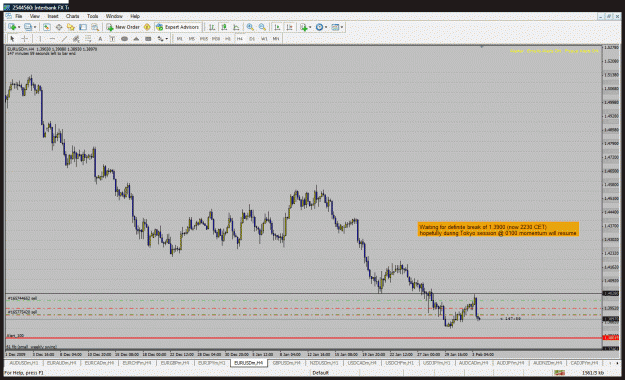Open the View menu
Image resolution: width=625 pixels, height=380 pixels.
click(35, 16)
